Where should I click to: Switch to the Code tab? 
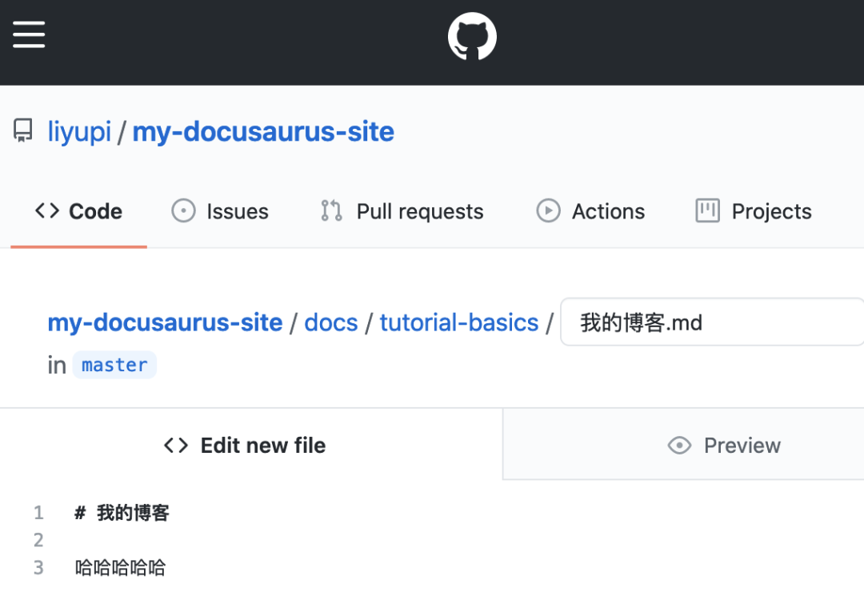[x=79, y=211]
